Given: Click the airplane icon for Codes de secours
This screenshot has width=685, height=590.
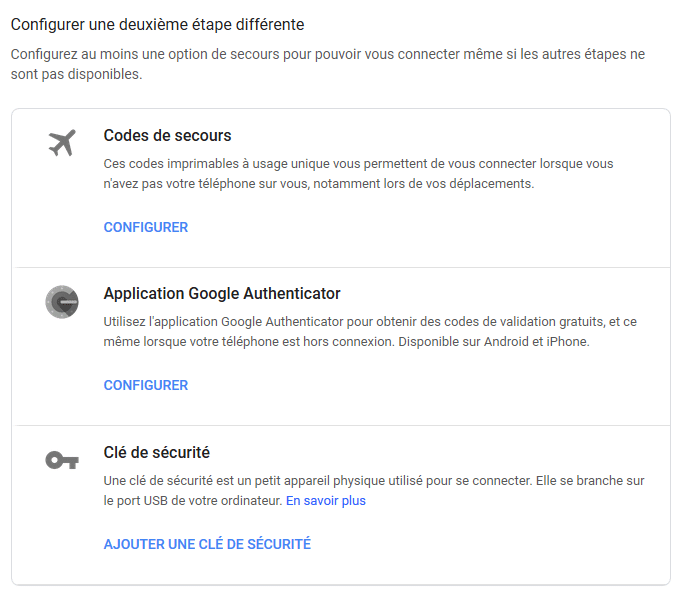Looking at the screenshot, I should (62, 143).
